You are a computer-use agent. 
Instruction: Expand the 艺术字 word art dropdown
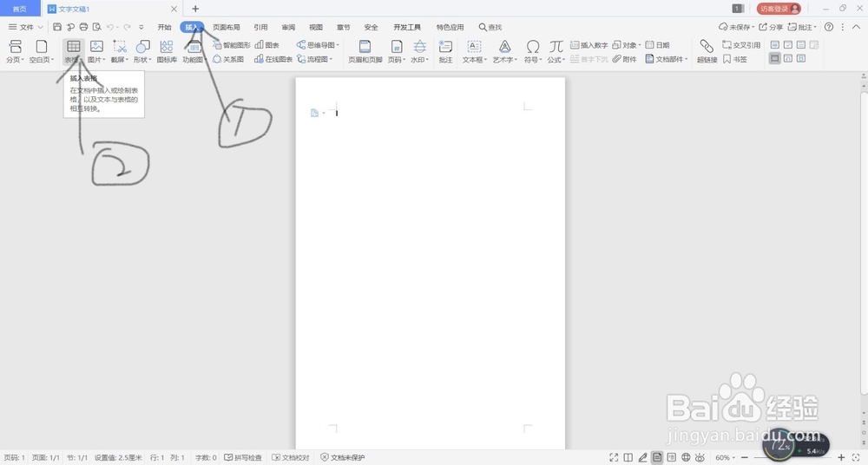coord(505,60)
